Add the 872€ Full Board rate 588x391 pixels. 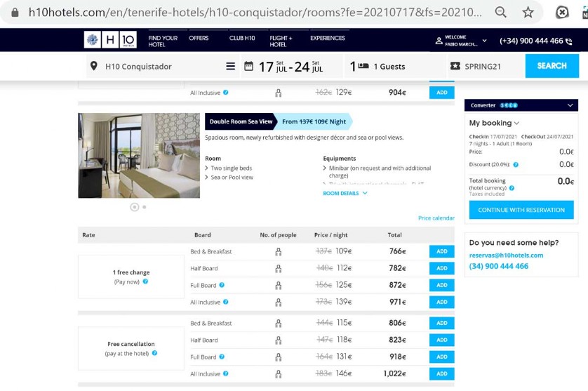(x=442, y=285)
